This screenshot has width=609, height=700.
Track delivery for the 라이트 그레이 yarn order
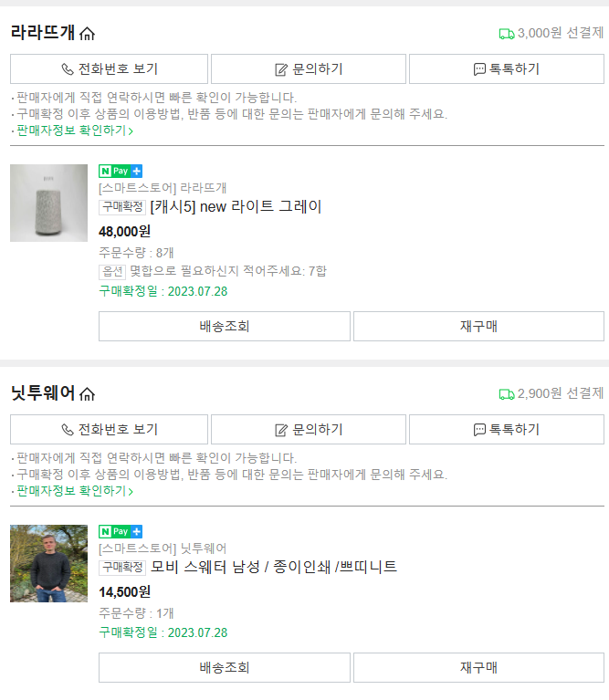tap(224, 327)
